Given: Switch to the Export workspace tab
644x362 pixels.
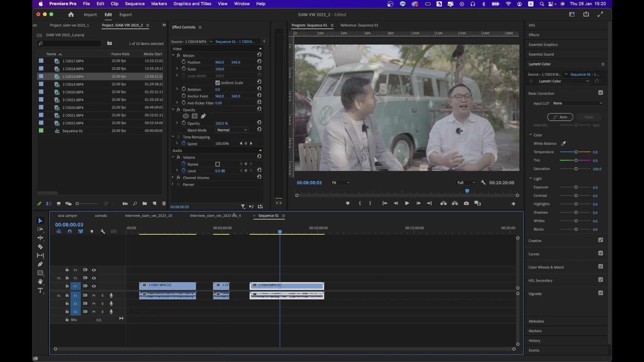Looking at the screenshot, I should pyautogui.click(x=125, y=15).
